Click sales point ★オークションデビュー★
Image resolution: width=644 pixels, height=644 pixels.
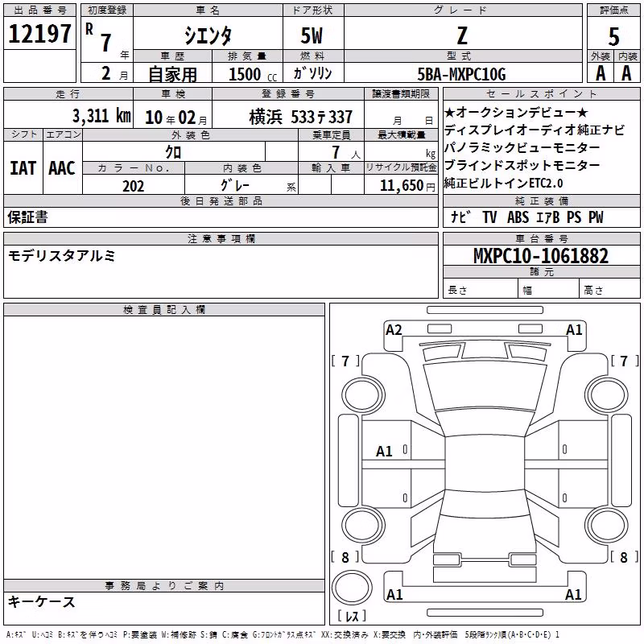click(516, 112)
